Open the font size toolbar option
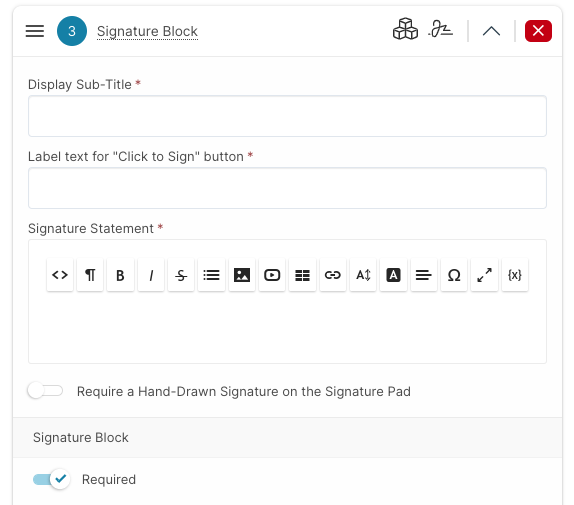The height and width of the screenshot is (505, 574). [x=363, y=275]
